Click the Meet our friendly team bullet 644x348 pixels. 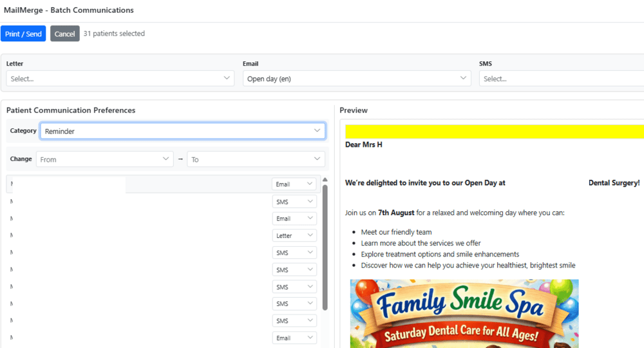point(396,232)
